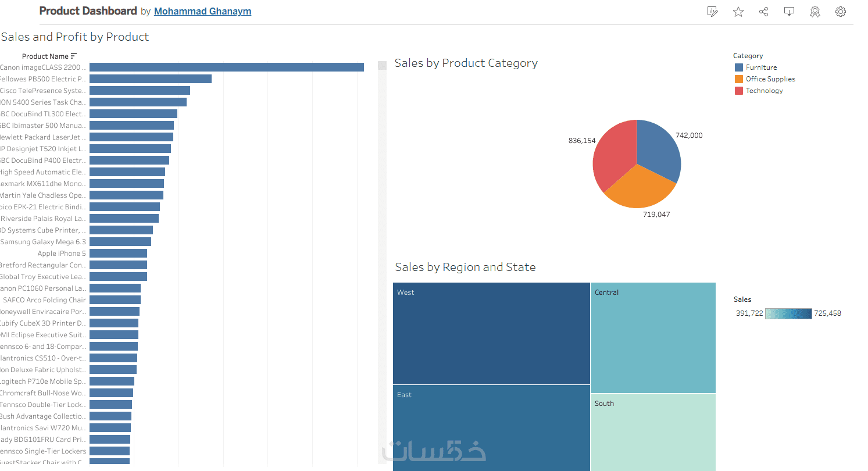Select the Office Supplies legend color swatch
Screen dimensions: 868x471
coord(739,79)
